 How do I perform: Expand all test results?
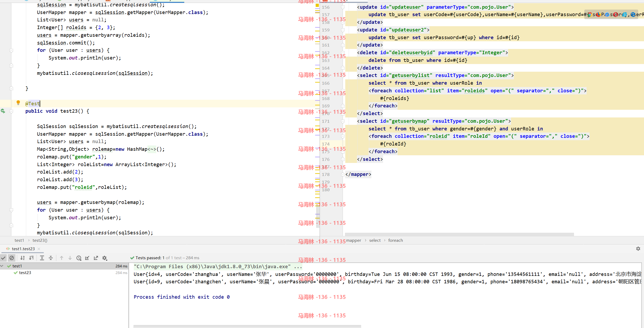pos(42,258)
